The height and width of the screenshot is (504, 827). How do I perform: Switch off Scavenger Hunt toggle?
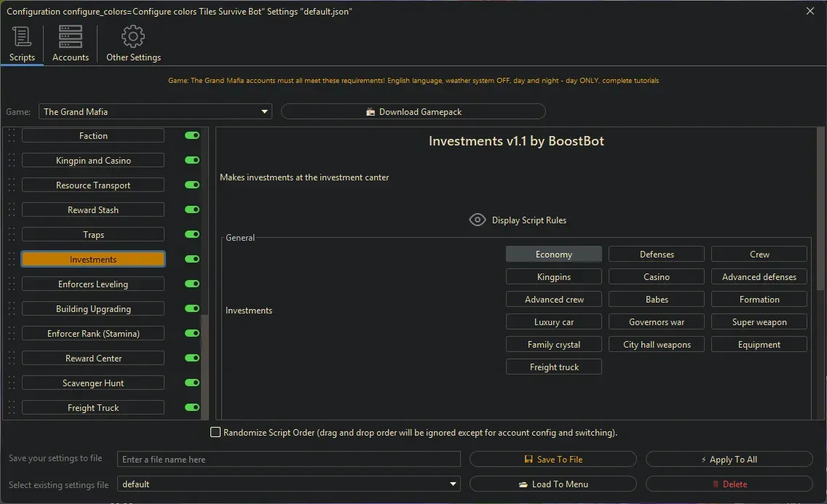point(192,383)
